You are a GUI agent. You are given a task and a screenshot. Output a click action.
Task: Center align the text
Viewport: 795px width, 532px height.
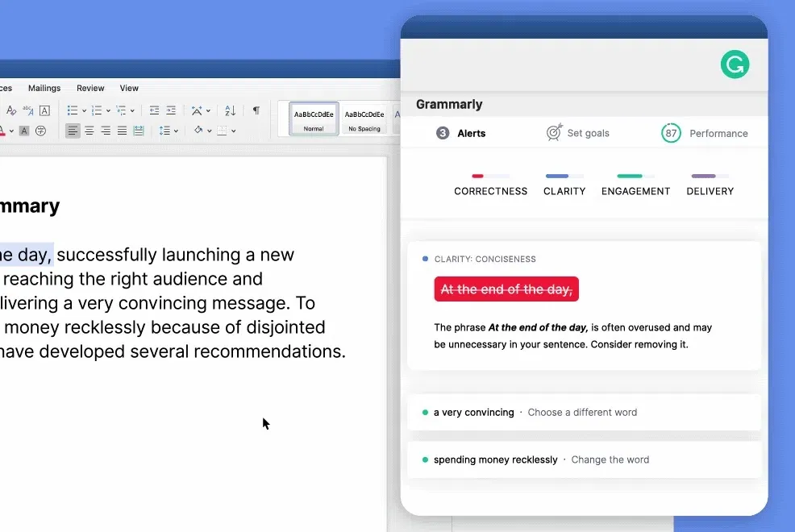tap(89, 131)
